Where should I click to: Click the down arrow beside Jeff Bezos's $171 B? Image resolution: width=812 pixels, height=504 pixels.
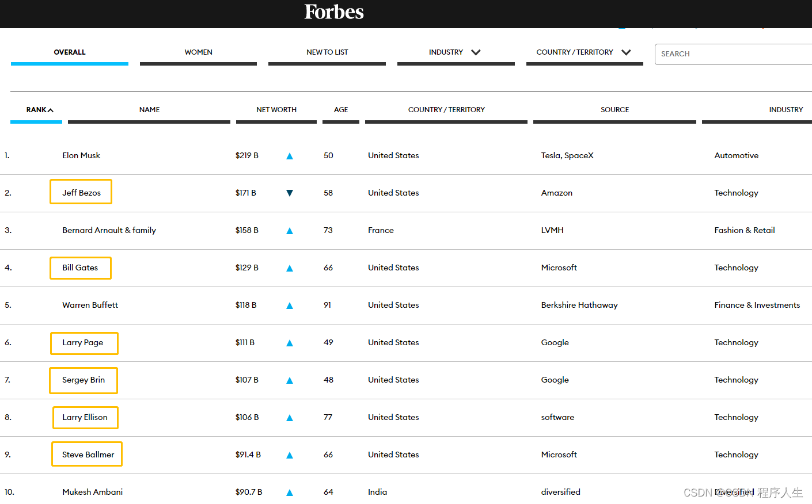coord(290,193)
